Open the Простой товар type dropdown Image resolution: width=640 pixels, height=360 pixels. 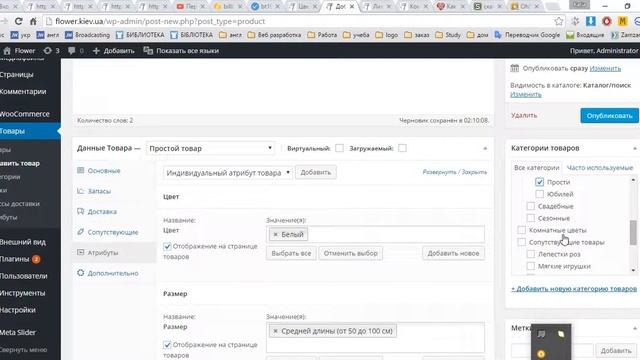tap(210, 148)
